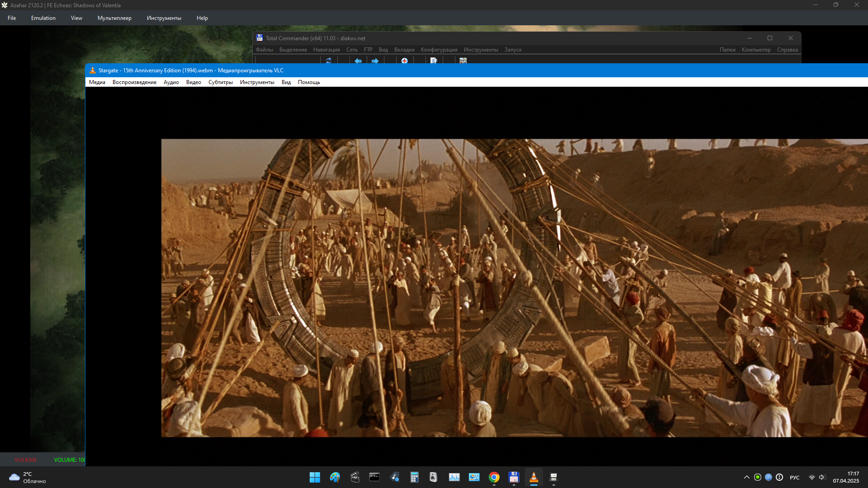Viewport: 868px width, 488px height.
Task: Switch to Azahar emulator from taskbar
Action: (553, 477)
